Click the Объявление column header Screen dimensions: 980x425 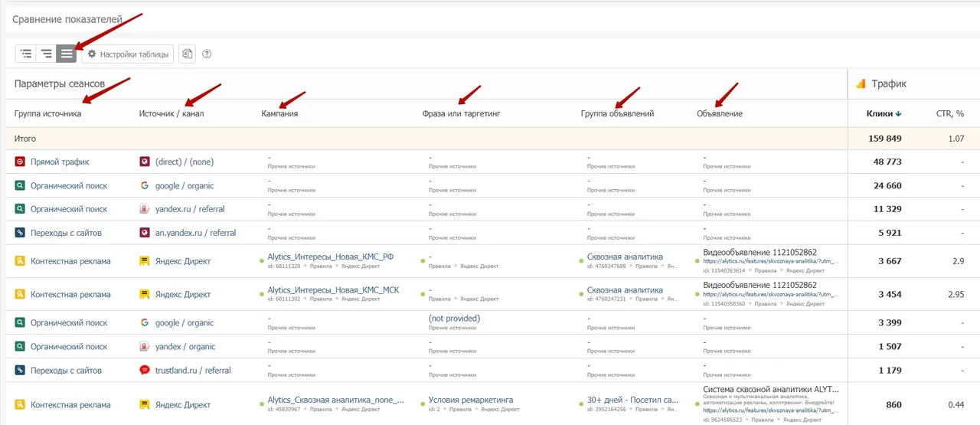click(720, 113)
